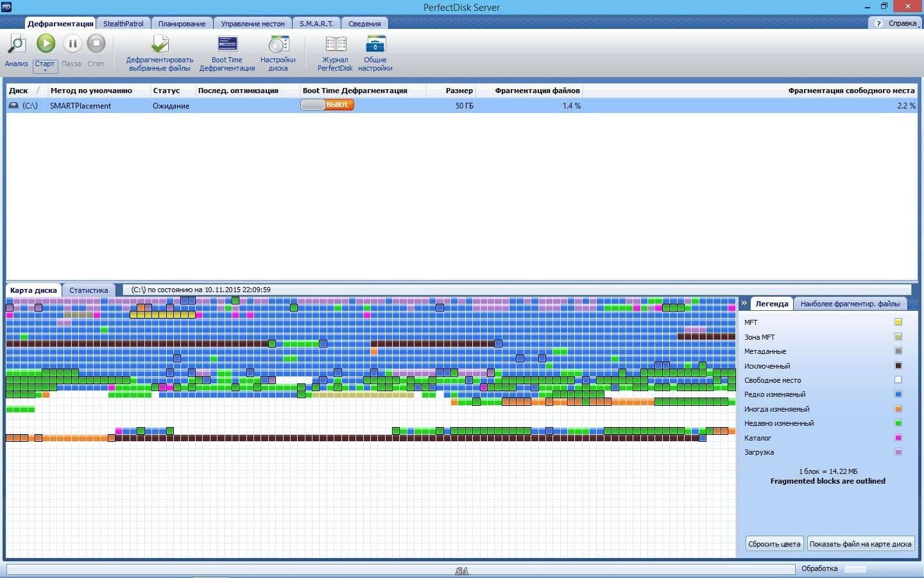The height and width of the screenshot is (578, 924).
Task: Start defragmentation with green play button
Action: [x=46, y=44]
